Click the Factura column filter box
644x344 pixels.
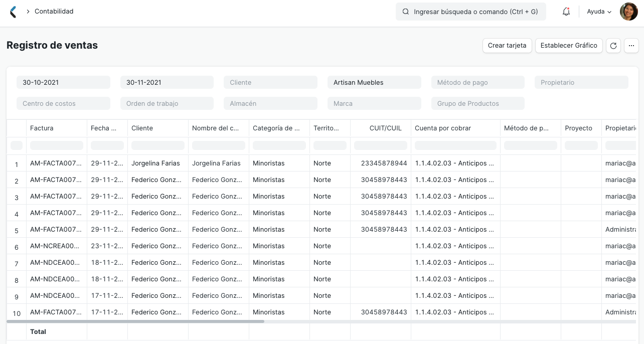tap(56, 145)
